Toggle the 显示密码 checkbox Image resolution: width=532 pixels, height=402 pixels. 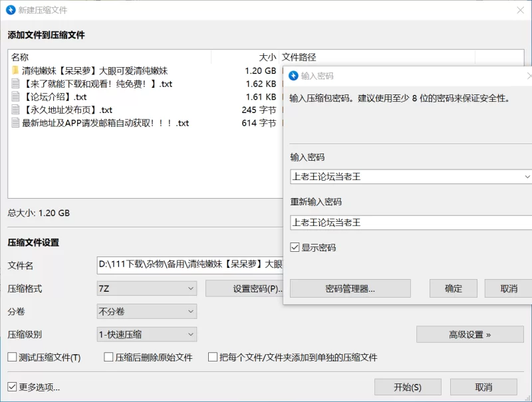[x=295, y=248]
